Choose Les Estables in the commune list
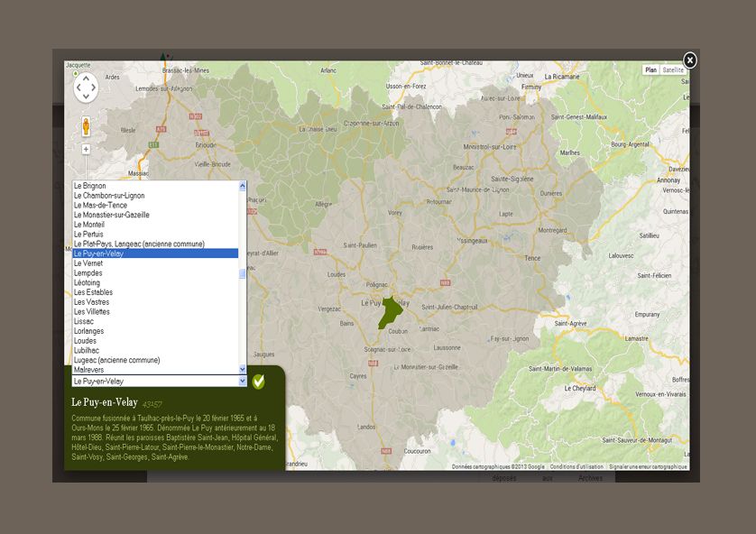 [94, 292]
